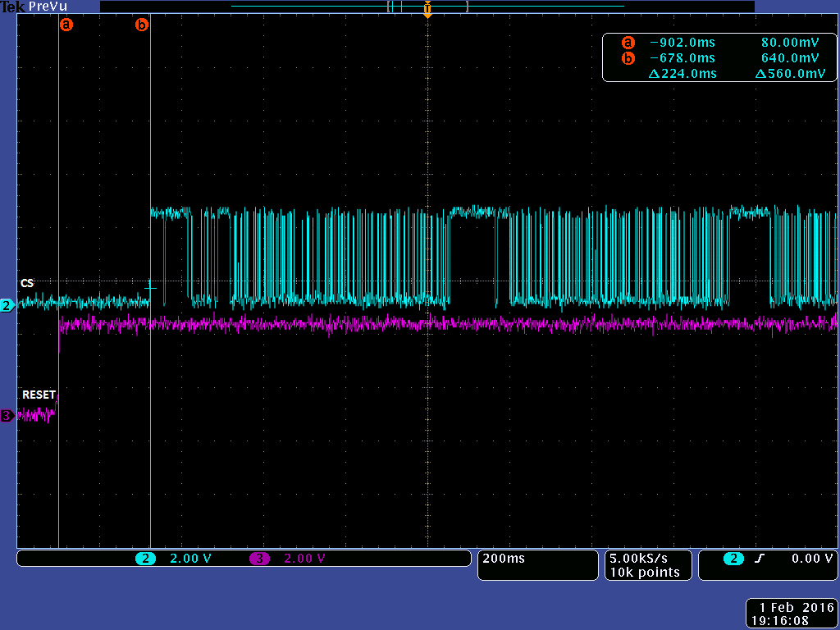Click the waveform record view bar at top
The height and width of the screenshot is (630, 840).
pos(427,7)
